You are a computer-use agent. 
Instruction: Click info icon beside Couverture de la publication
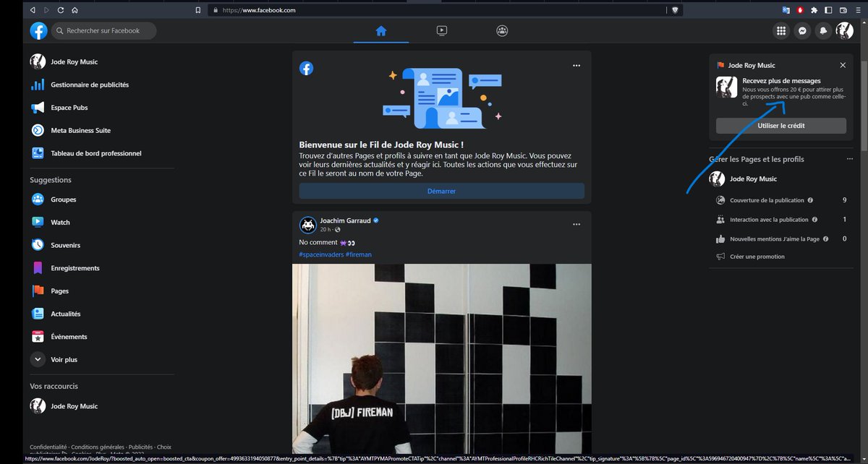(x=810, y=200)
